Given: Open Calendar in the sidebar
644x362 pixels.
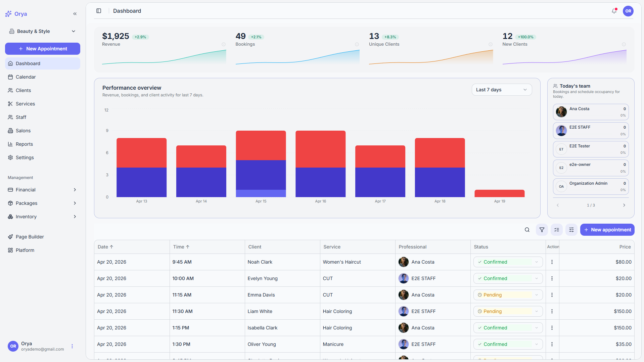Looking at the screenshot, I should [43, 77].
